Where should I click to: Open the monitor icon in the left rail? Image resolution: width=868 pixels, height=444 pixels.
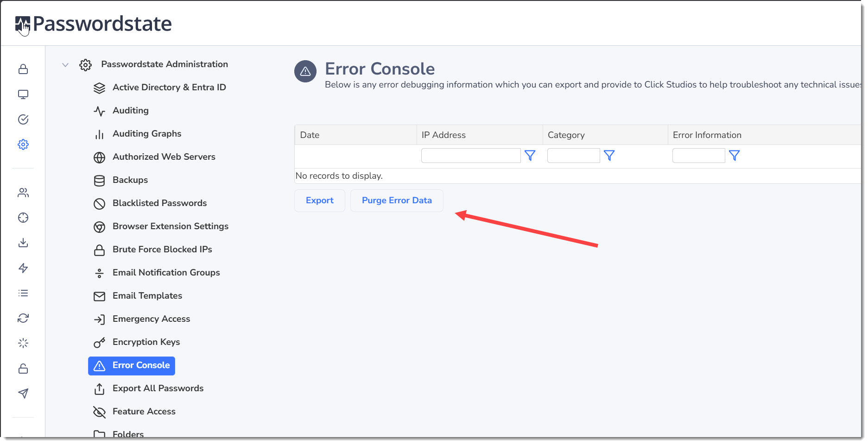(x=23, y=94)
